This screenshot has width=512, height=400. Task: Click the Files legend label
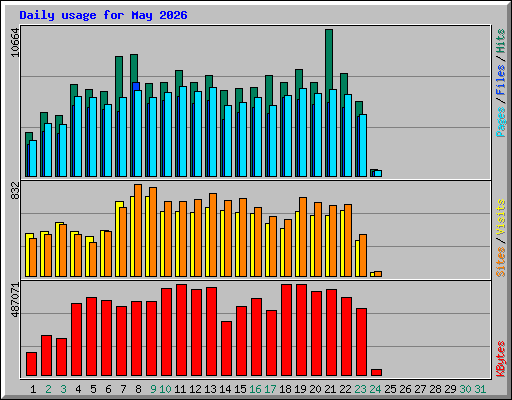click(500, 79)
